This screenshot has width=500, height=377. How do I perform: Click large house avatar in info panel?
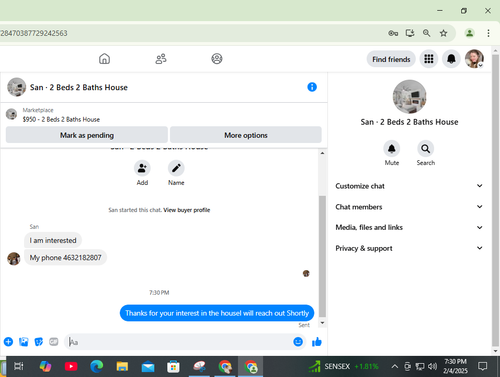coord(409,97)
